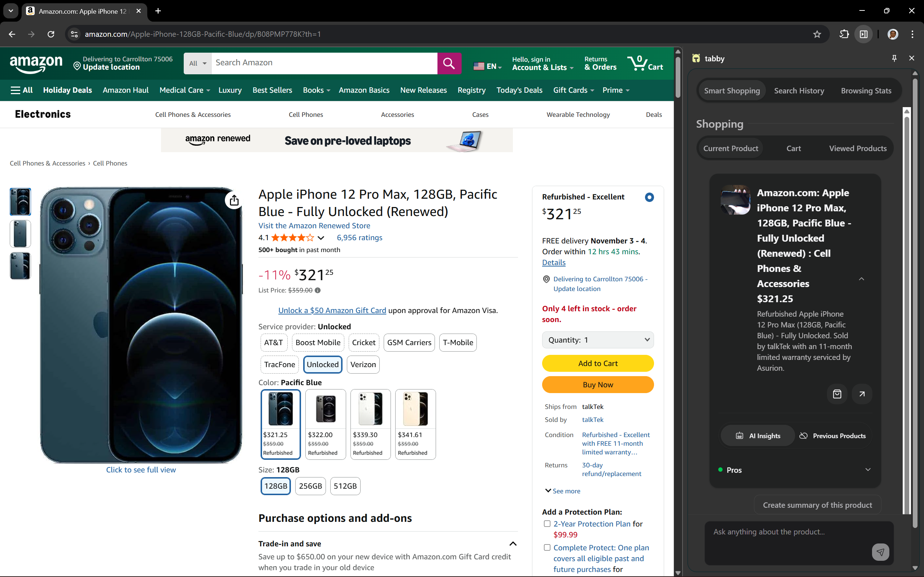Bookmark this page with star icon
Viewport: 924px width, 577px height.
(x=817, y=34)
